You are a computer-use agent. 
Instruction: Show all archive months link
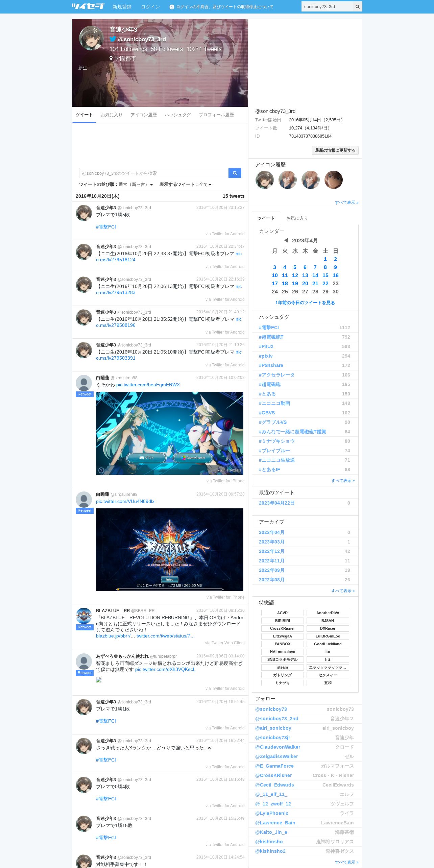[343, 591]
